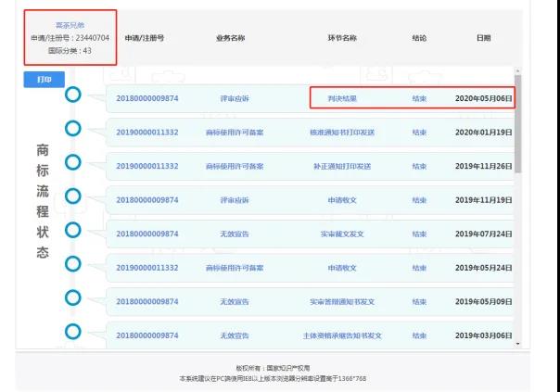Click the 实审答辩通知书发文 cell
Screen dimensions: 560x392
[342, 302]
